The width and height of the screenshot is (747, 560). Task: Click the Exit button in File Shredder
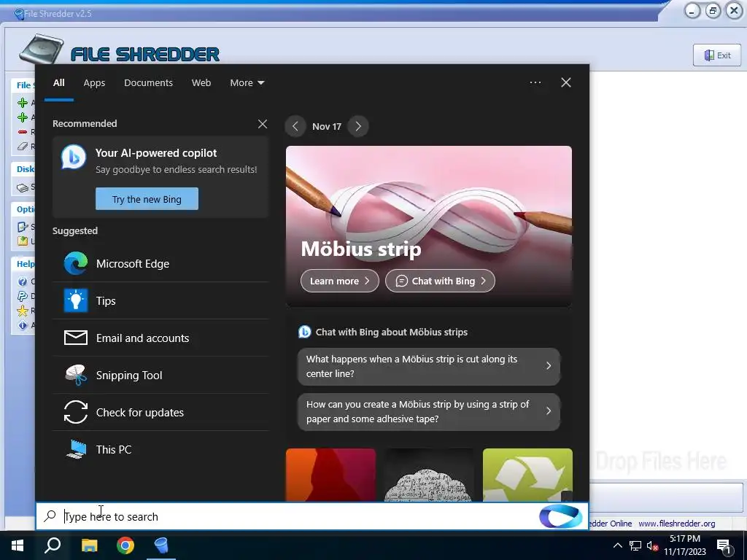(717, 55)
